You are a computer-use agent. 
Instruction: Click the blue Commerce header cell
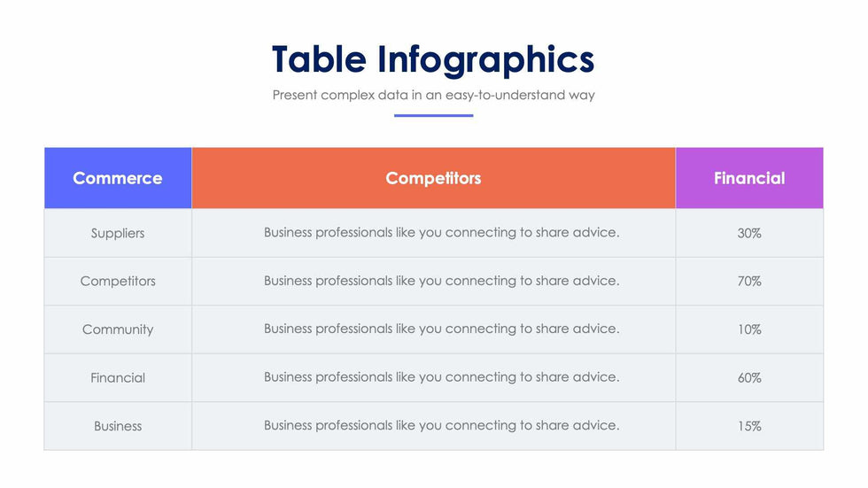pyautogui.click(x=118, y=178)
